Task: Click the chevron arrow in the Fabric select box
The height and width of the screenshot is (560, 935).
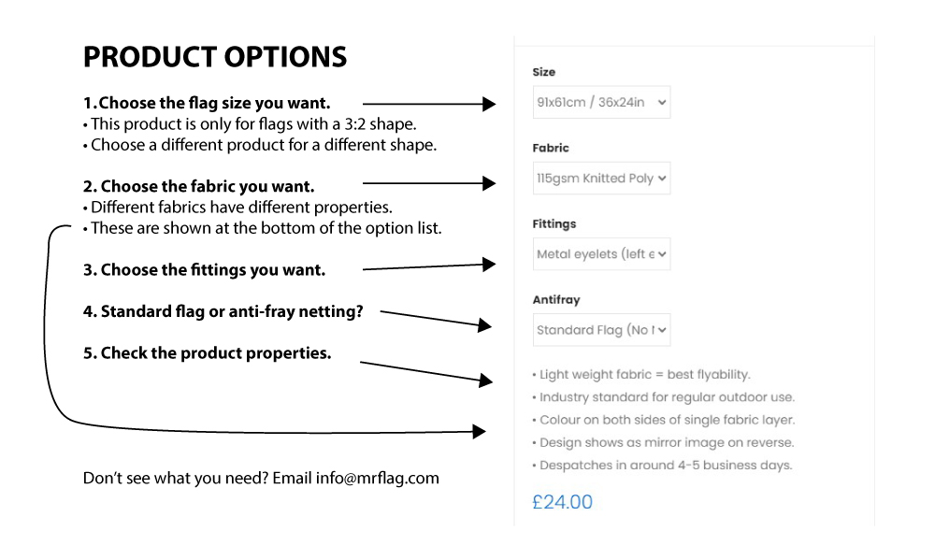Action: tap(662, 179)
